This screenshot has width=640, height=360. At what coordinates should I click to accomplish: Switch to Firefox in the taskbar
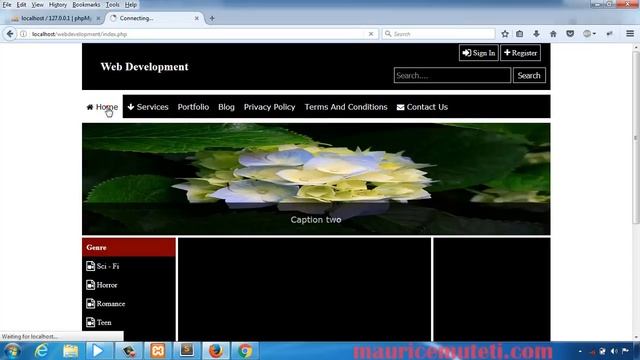(x=216, y=351)
